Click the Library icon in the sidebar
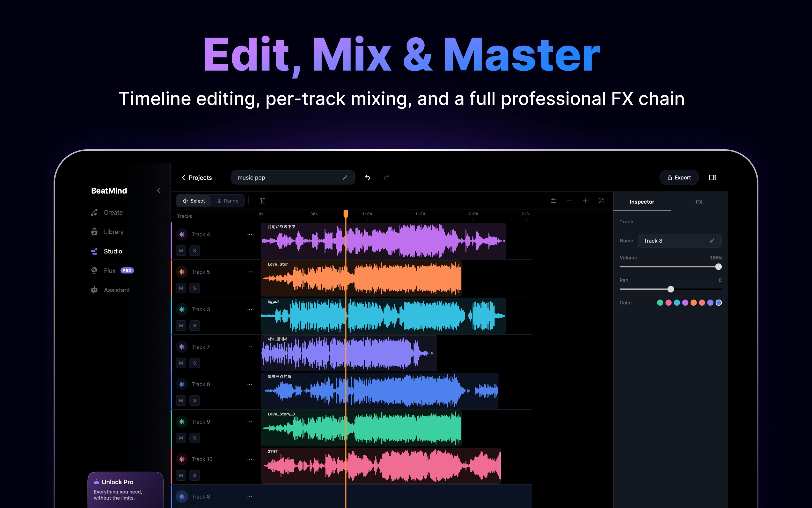Image resolution: width=812 pixels, height=508 pixels. [94, 232]
